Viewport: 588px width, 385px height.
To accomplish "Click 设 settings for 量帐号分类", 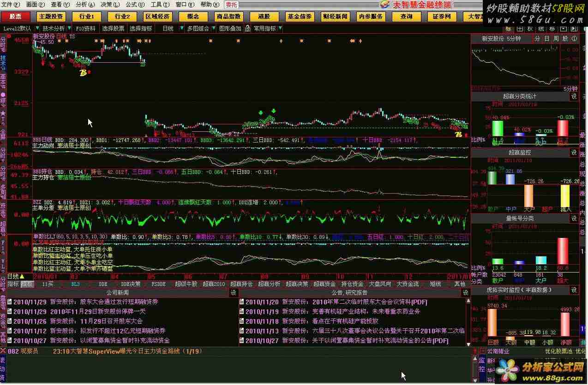I will (574, 218).
